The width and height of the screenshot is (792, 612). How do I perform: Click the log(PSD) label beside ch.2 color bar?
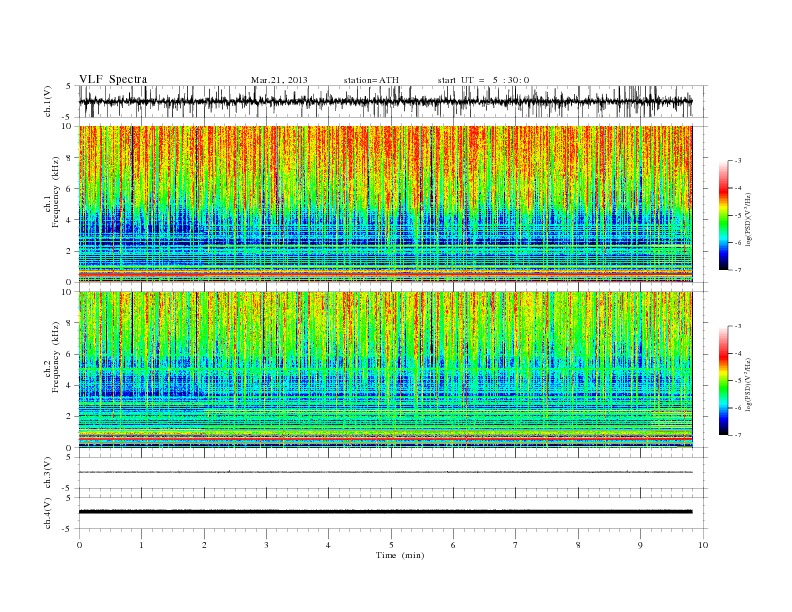[749, 384]
